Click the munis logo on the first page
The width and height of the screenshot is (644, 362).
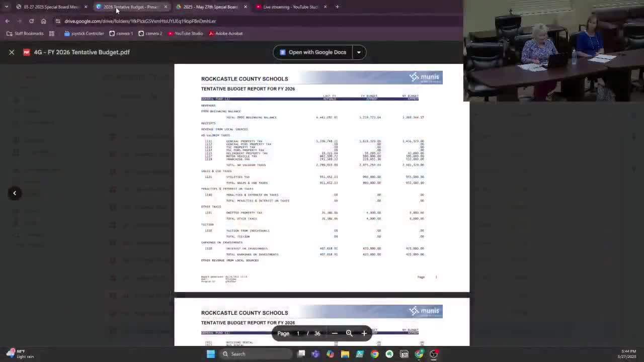(425, 77)
